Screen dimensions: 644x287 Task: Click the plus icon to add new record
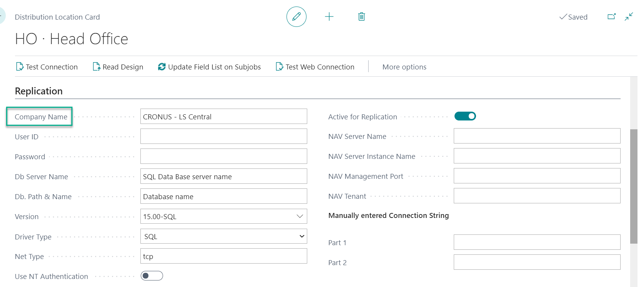(x=329, y=17)
